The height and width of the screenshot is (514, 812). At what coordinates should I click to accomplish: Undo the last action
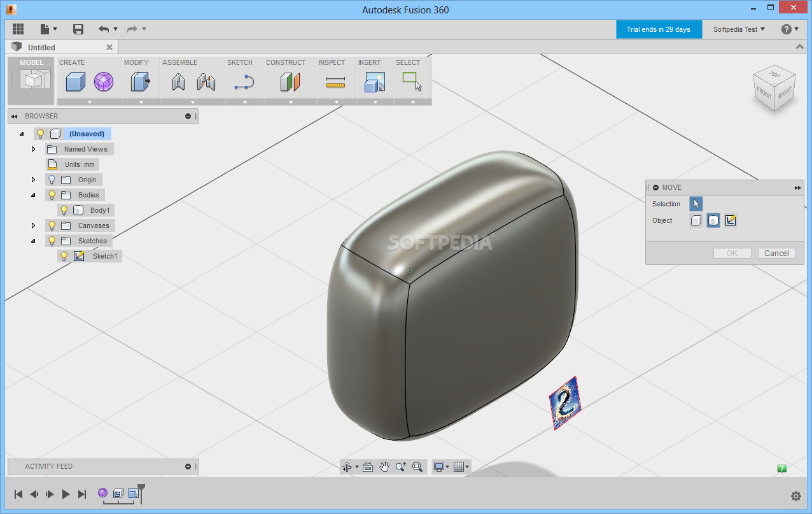[104, 29]
